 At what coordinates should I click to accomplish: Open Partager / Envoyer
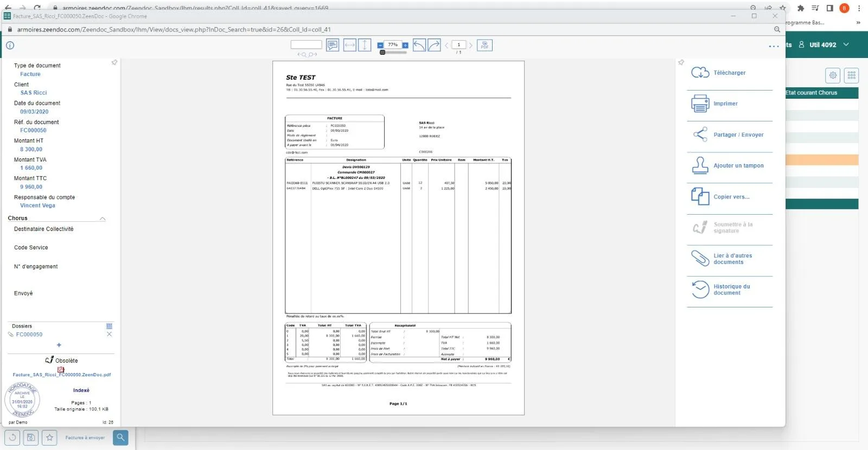pyautogui.click(x=730, y=134)
